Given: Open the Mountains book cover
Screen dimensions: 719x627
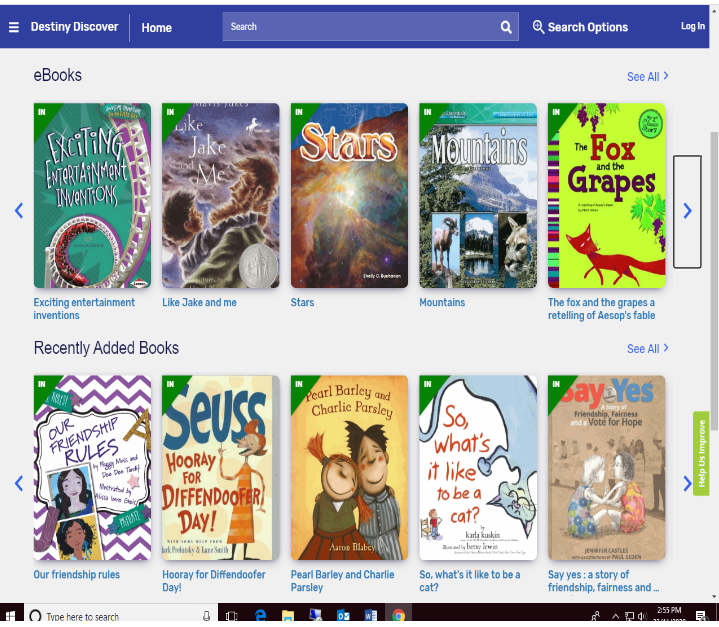Looking at the screenshot, I should [478, 195].
